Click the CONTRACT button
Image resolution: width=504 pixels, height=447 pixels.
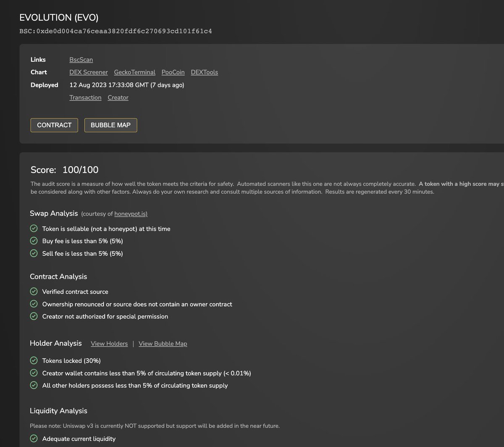tap(54, 125)
